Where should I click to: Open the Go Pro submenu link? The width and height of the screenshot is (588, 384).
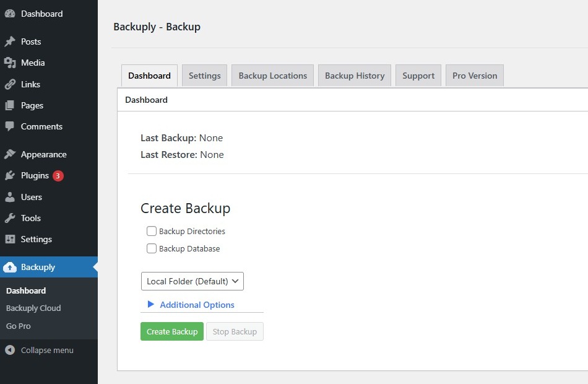point(19,326)
